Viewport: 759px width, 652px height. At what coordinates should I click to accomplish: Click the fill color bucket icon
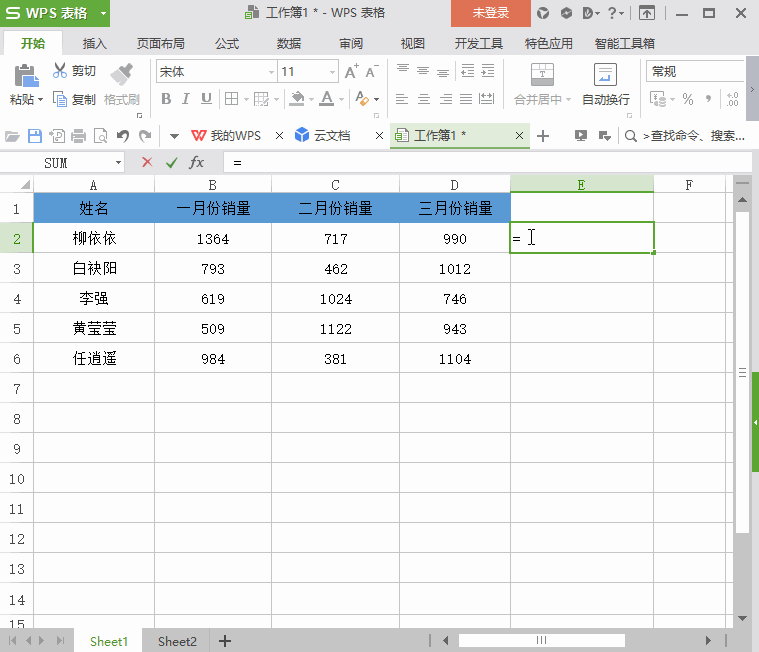pyautogui.click(x=297, y=99)
